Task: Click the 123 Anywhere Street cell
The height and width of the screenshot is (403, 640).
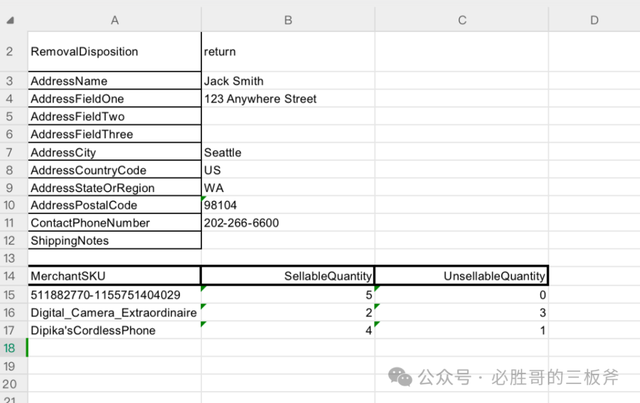Action: (x=288, y=99)
